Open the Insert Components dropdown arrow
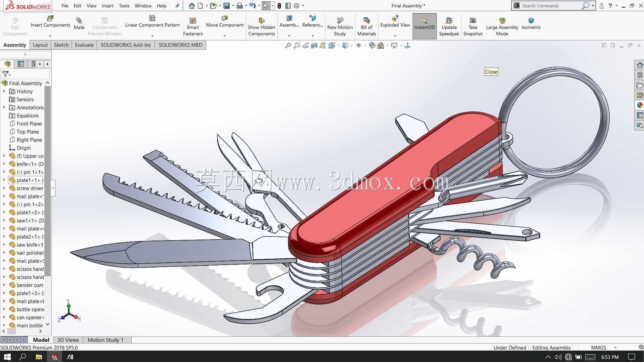This screenshot has width=644, height=362. pyautogui.click(x=50, y=36)
